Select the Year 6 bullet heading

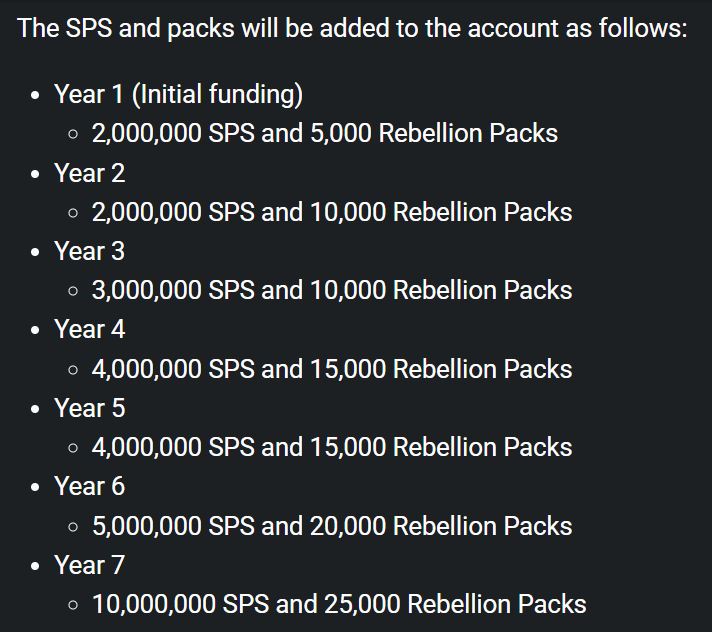(x=89, y=486)
